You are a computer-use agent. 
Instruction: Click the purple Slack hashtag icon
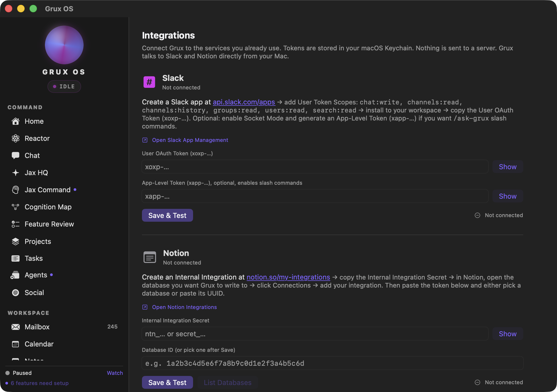click(149, 82)
